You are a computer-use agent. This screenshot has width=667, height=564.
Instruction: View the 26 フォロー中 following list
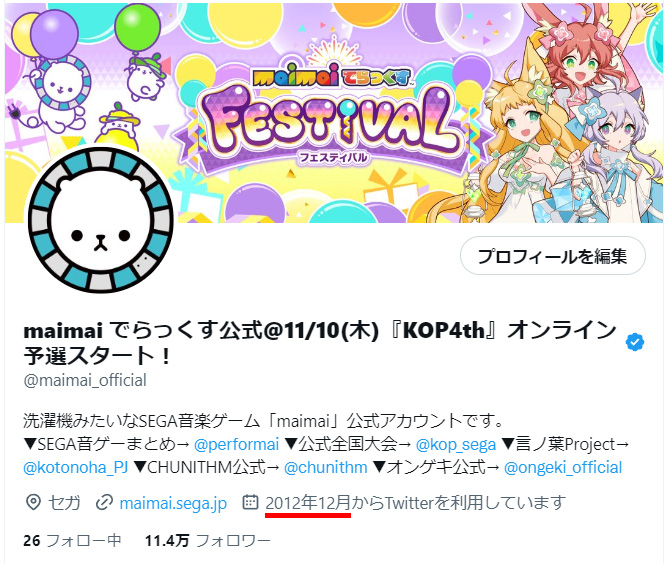click(72, 541)
